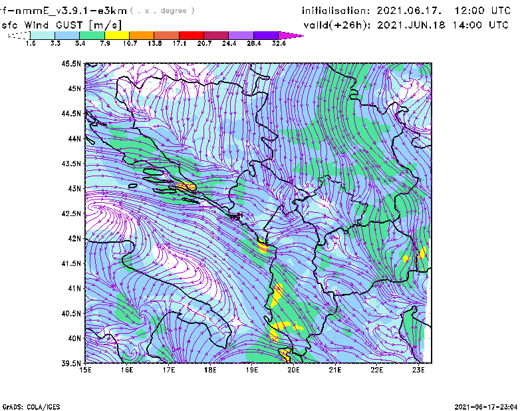The height and width of the screenshot is (411, 532).
Task: Click the '18E' longitude label
Action: coord(210,370)
